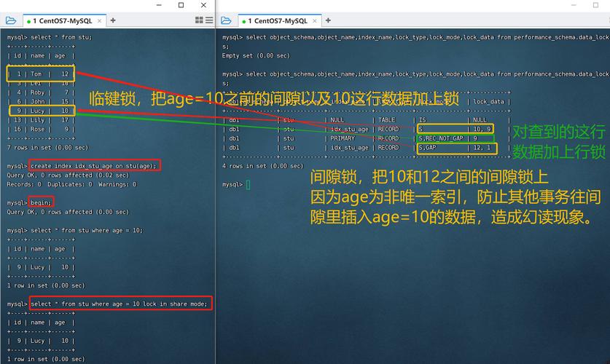Click the 'S,GAP' lock mode cell
610x364 pixels.
428,148
